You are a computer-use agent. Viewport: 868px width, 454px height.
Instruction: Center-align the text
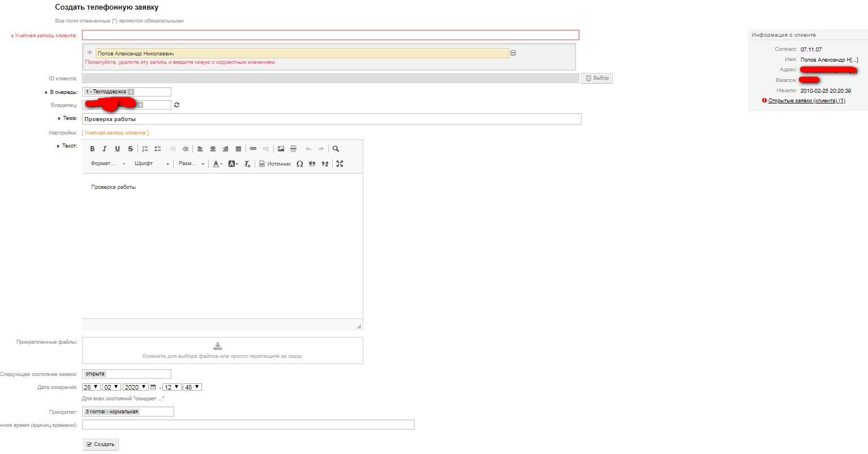click(x=213, y=149)
